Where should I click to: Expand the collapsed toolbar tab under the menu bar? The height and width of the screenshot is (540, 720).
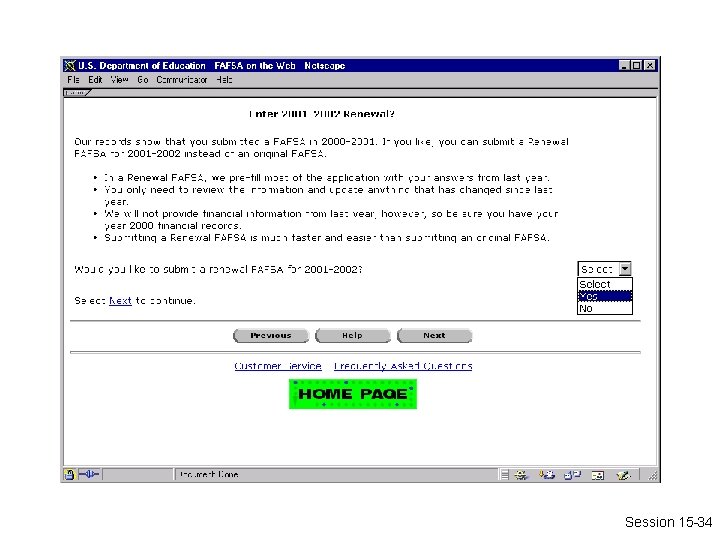pyautogui.click(x=77, y=93)
